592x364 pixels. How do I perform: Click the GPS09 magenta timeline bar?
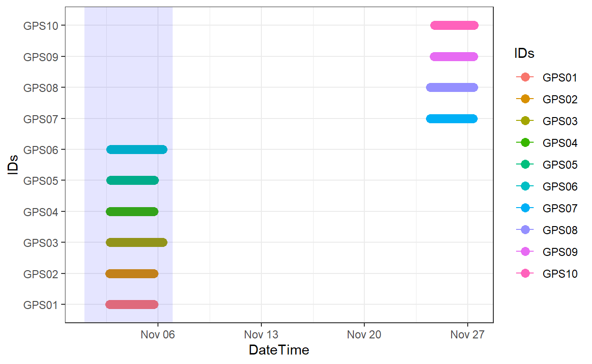point(454,57)
